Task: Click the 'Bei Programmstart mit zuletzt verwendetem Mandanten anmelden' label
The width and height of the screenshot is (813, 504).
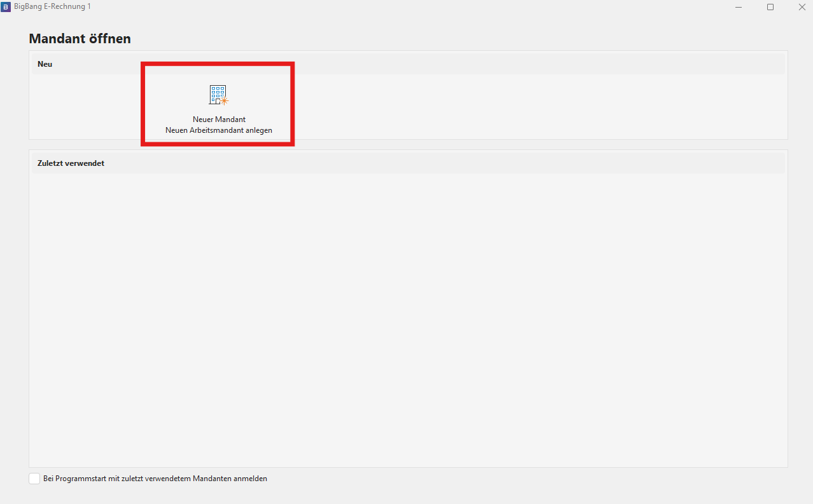Action: pyautogui.click(x=155, y=479)
